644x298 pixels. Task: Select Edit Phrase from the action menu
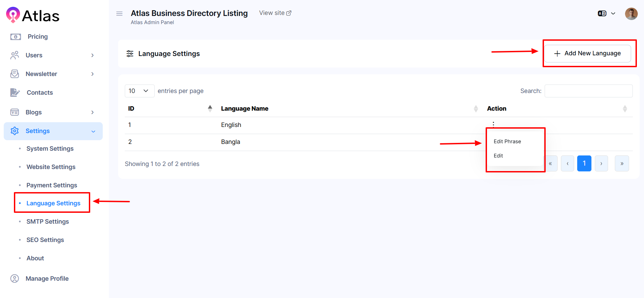tap(507, 142)
